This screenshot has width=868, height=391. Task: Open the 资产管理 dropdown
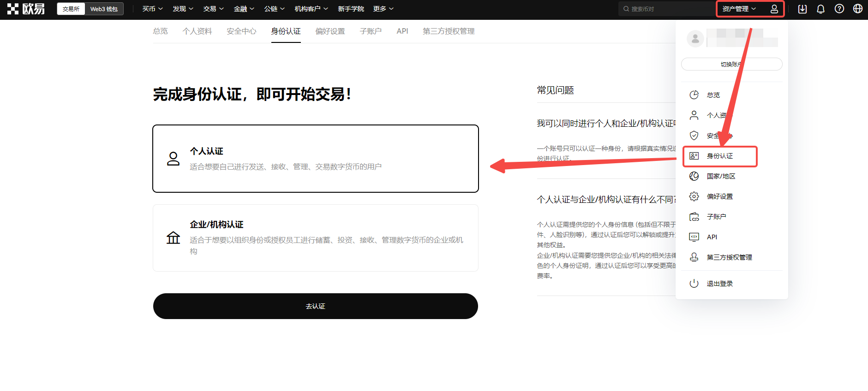739,9
